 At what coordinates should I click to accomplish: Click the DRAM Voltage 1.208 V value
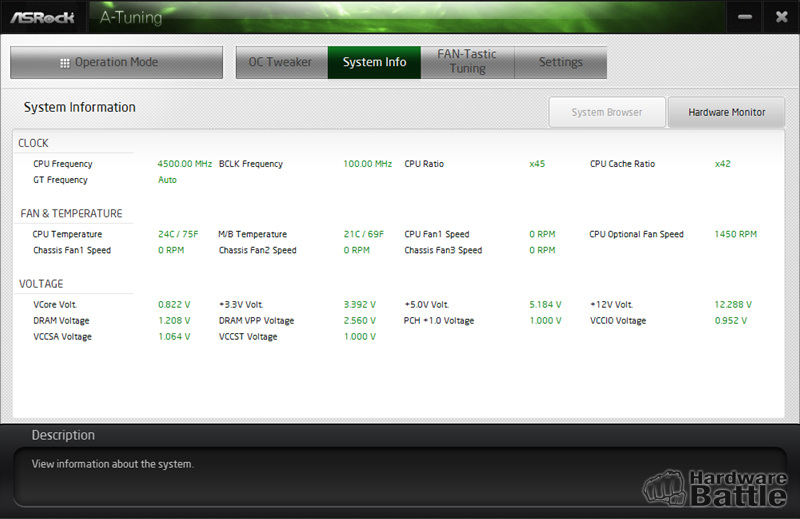[174, 320]
